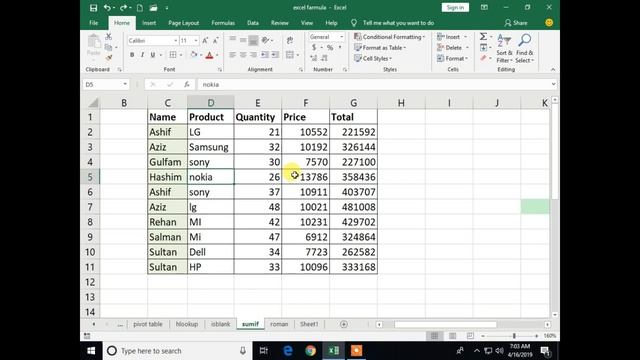Toggle Bold formatting
Viewport: 640px width, 360px height.
coord(132,55)
